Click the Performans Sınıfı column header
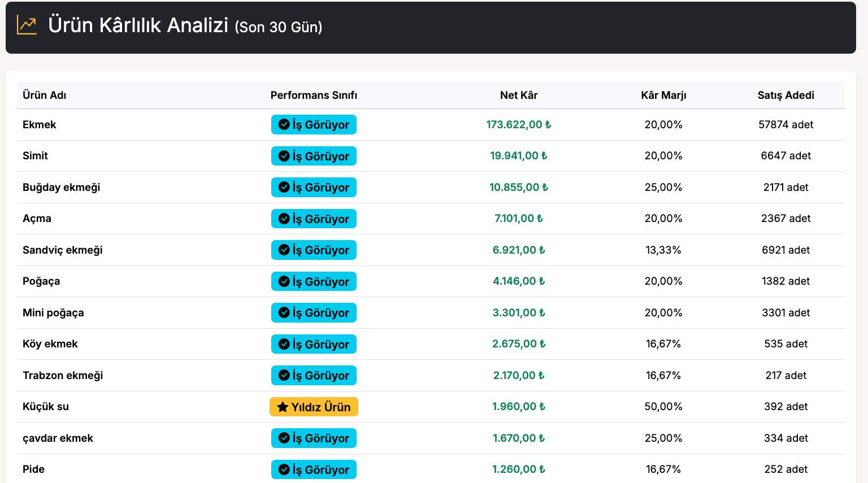The height and width of the screenshot is (483, 868). pyautogui.click(x=314, y=95)
